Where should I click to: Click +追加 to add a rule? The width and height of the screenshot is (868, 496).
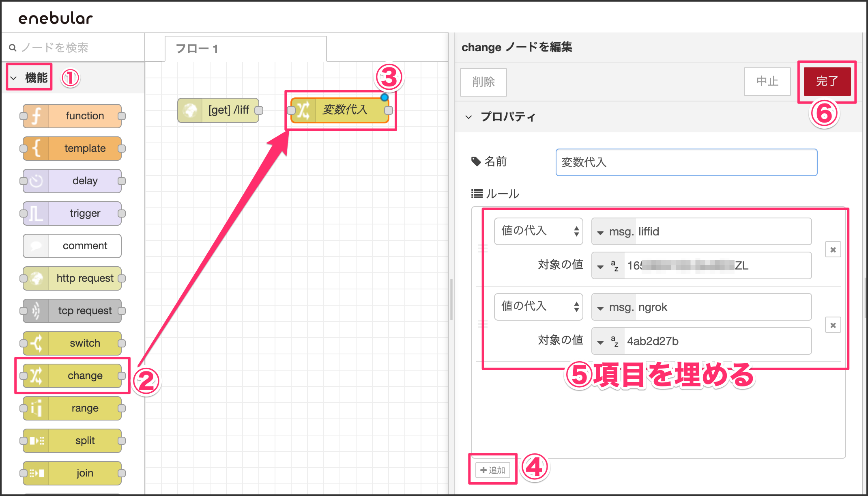click(492, 470)
